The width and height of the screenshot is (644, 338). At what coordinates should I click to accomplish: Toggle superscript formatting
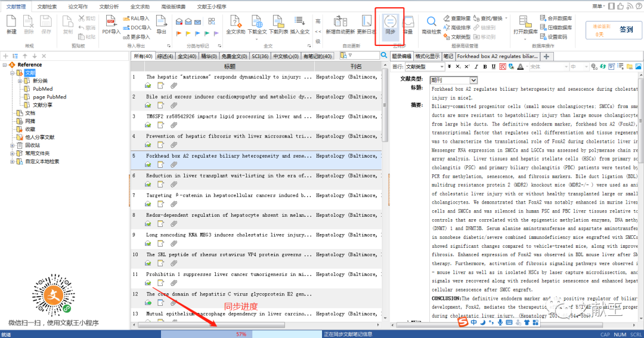[467, 67]
